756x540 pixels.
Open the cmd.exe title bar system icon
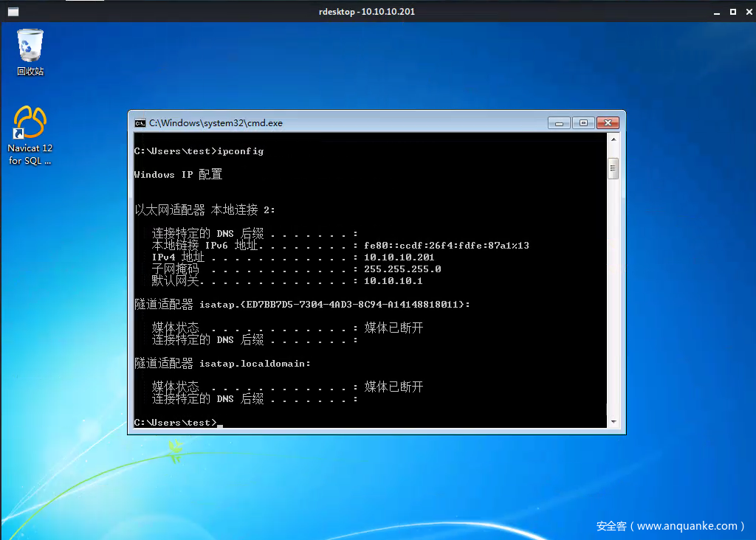[140, 123]
